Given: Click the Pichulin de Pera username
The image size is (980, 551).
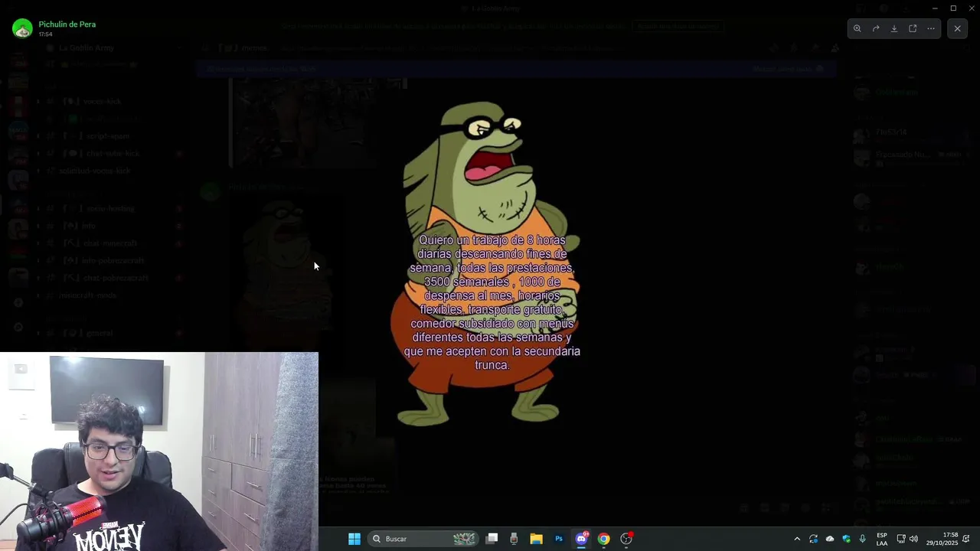Looking at the screenshot, I should (67, 24).
